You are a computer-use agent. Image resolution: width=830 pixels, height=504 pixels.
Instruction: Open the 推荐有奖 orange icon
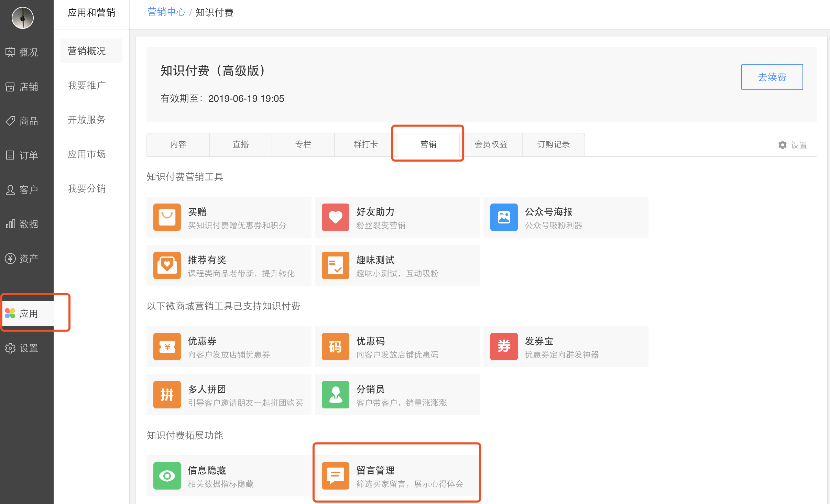click(167, 265)
